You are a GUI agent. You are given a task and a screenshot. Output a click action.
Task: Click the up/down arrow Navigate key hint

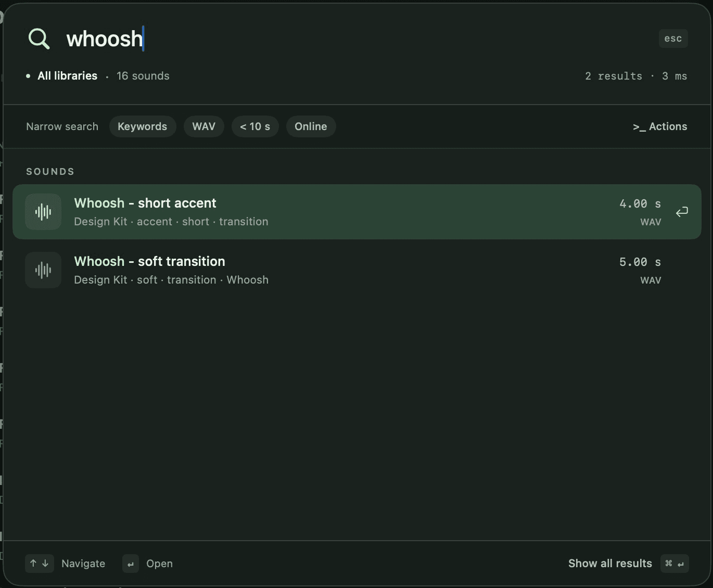click(40, 564)
